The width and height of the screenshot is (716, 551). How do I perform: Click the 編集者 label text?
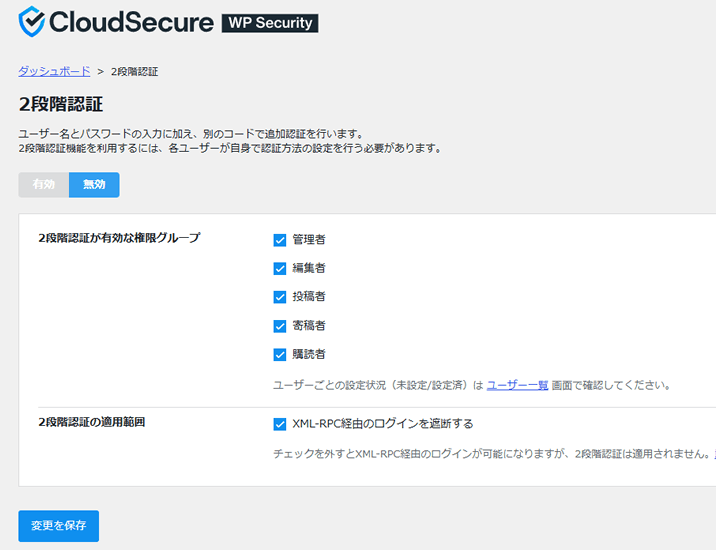click(x=309, y=268)
